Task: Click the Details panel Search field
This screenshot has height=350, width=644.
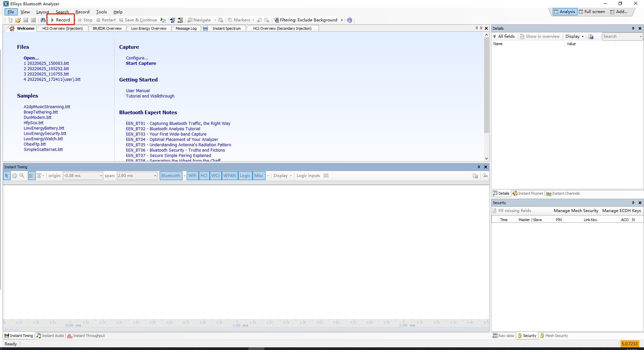Action: [622, 36]
